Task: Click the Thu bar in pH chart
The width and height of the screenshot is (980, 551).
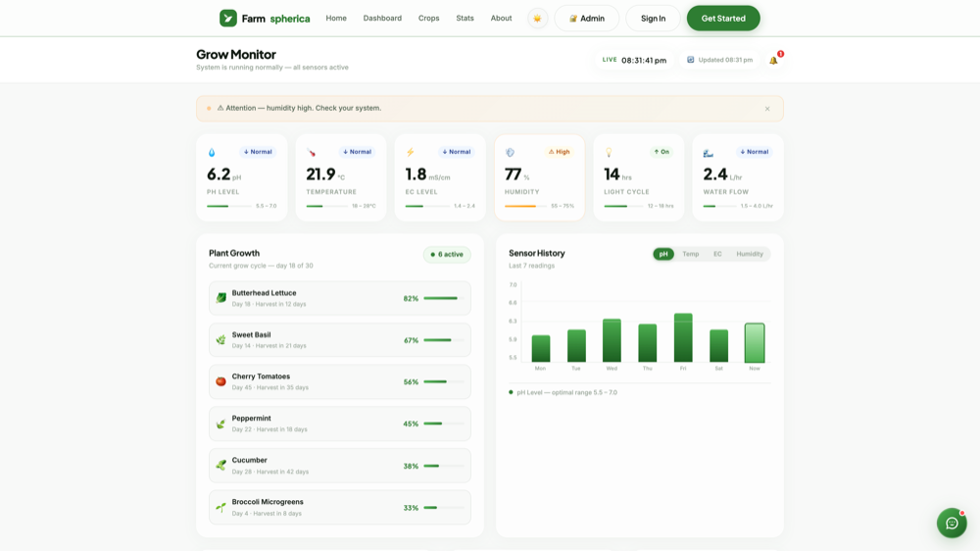Action: (x=648, y=343)
